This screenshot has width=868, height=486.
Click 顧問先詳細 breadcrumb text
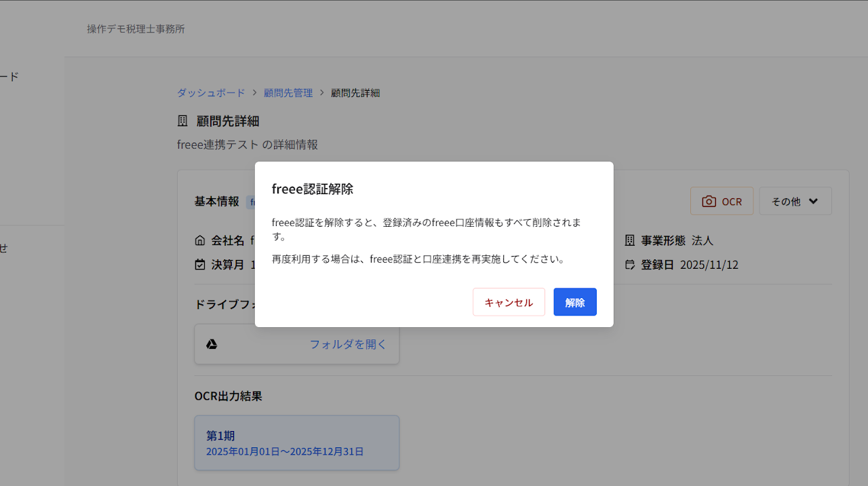(355, 92)
